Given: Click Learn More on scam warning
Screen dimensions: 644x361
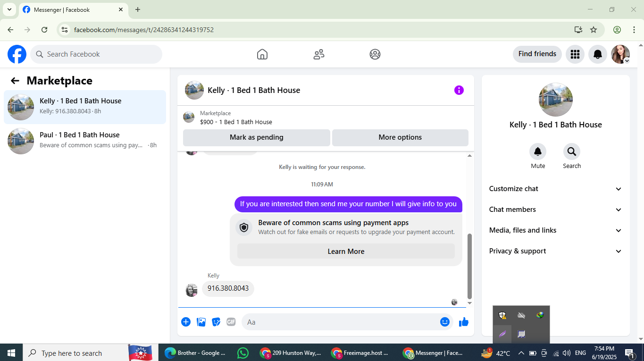Looking at the screenshot, I should [346, 252].
